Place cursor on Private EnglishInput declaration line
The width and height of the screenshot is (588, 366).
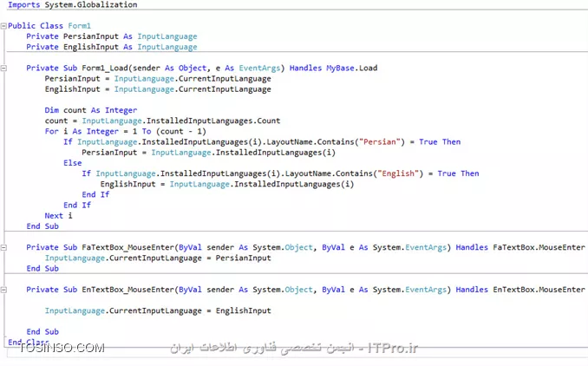point(111,47)
